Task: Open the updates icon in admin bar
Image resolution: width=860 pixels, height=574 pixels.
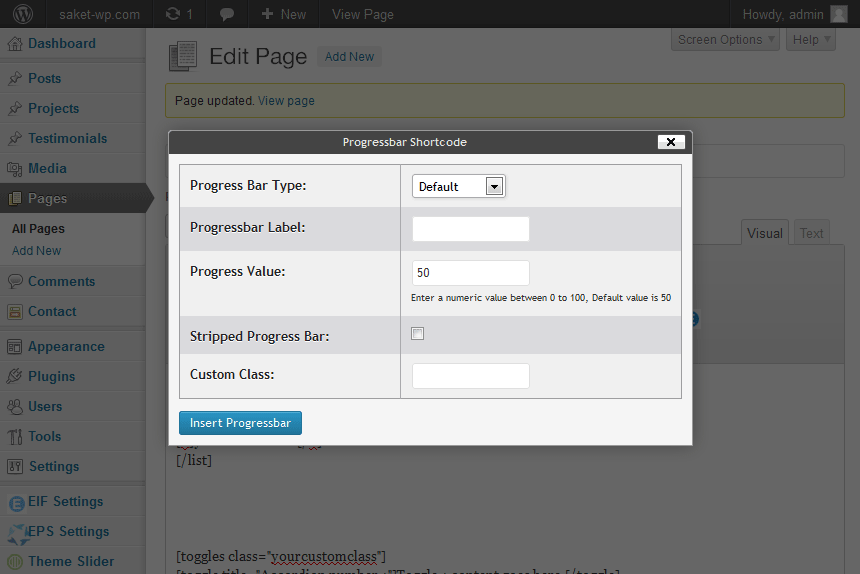Action: tap(173, 14)
